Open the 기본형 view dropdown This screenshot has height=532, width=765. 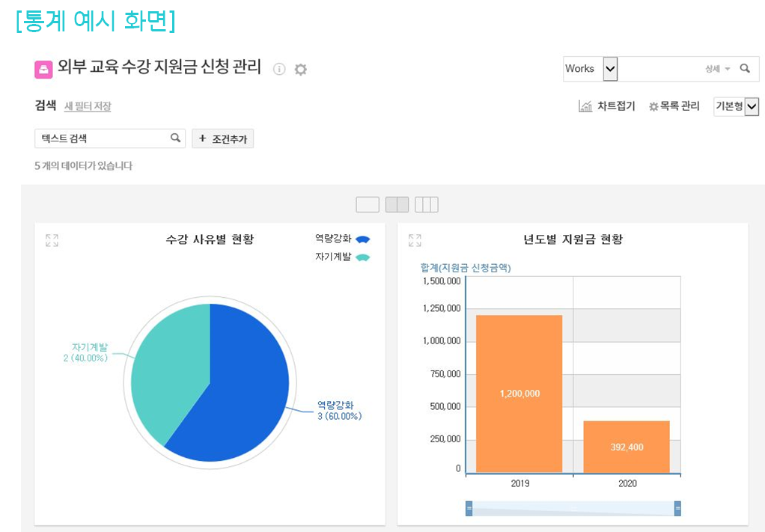[752, 107]
